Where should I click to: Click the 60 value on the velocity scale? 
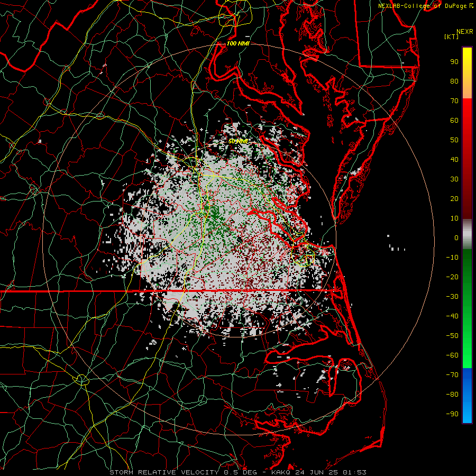(454, 121)
